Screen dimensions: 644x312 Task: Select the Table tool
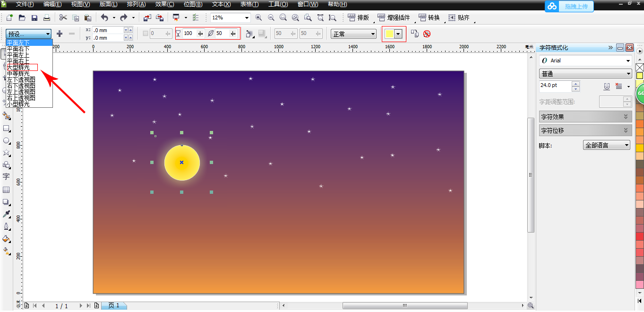6,190
